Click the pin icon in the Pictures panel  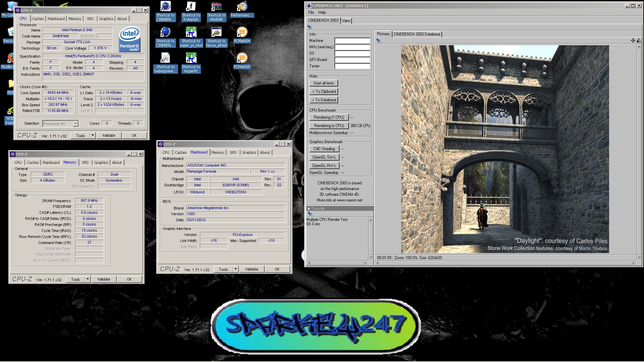tap(378, 41)
